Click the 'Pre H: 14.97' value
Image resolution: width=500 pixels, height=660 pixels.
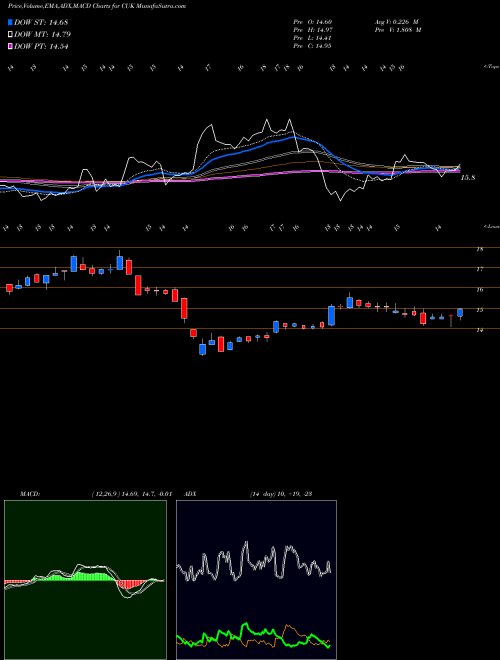tap(312, 30)
